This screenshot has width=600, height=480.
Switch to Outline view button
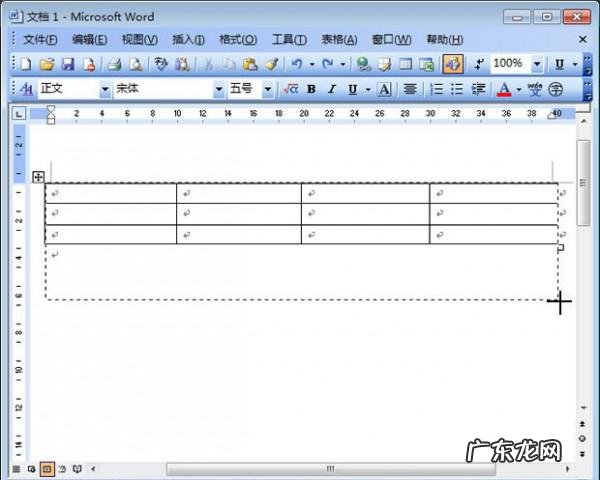click(62, 469)
